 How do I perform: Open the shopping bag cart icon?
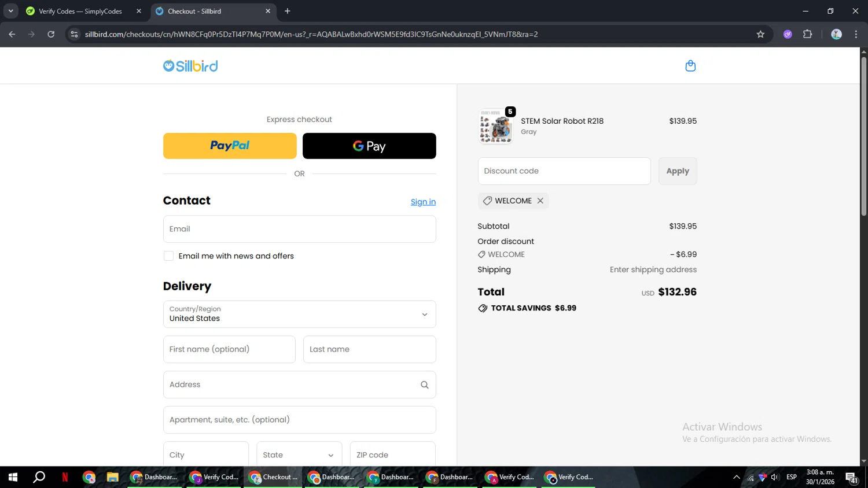coord(690,66)
